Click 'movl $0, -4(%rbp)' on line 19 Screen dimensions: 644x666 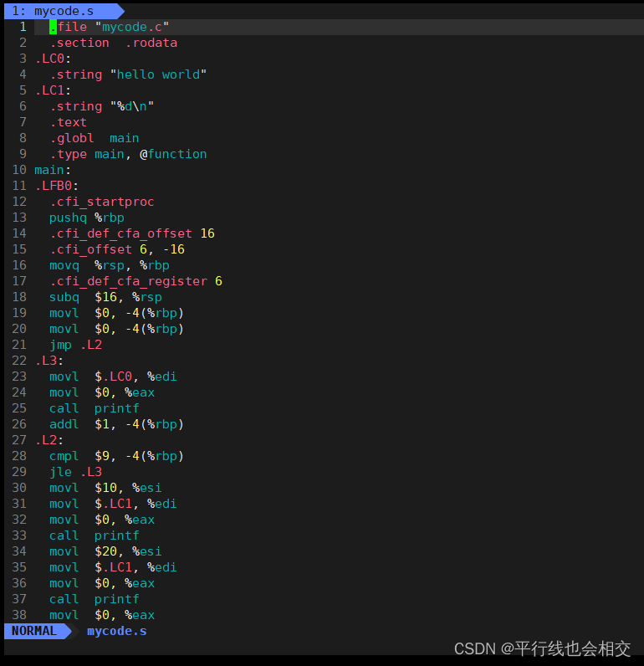[x=117, y=313]
